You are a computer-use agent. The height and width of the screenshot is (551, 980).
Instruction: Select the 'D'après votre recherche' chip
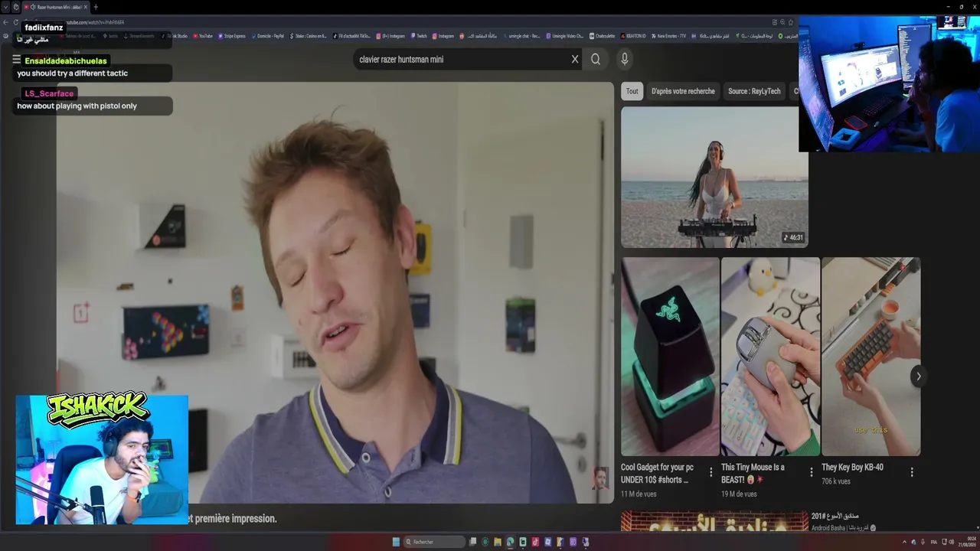click(x=683, y=91)
